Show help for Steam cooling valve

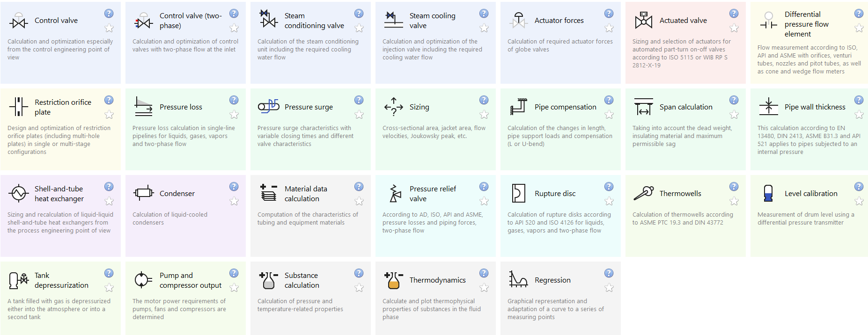(484, 14)
